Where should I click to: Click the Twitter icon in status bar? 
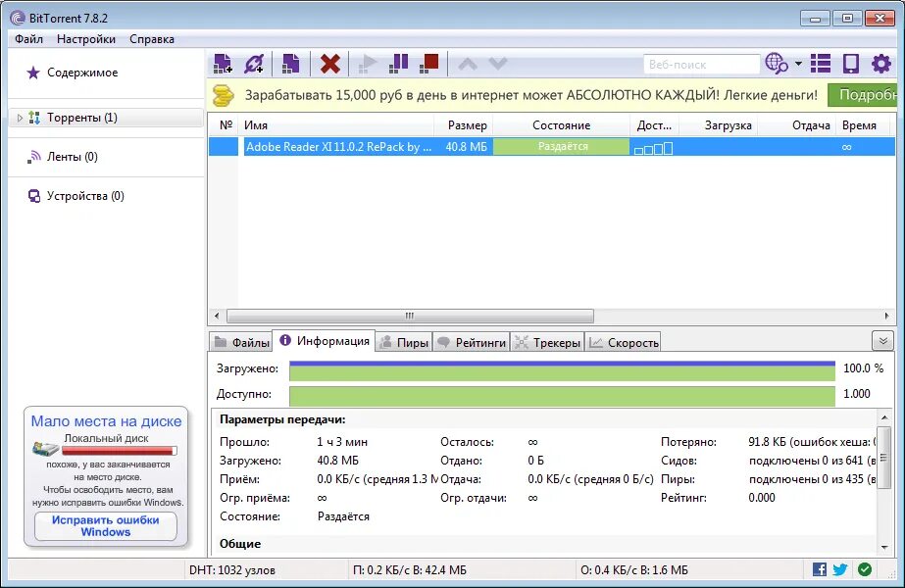[x=840, y=569]
